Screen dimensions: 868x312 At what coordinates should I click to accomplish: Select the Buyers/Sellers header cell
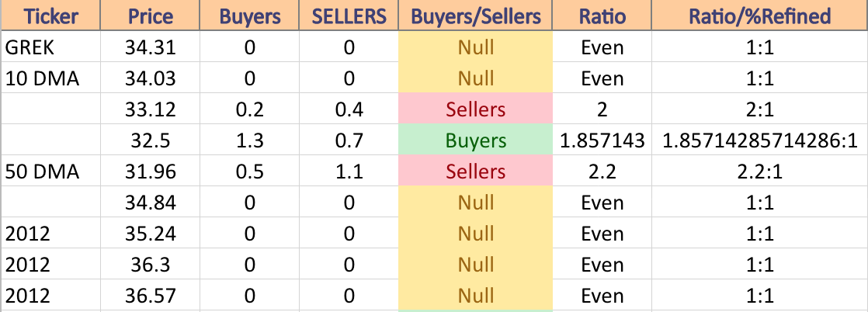[475, 16]
